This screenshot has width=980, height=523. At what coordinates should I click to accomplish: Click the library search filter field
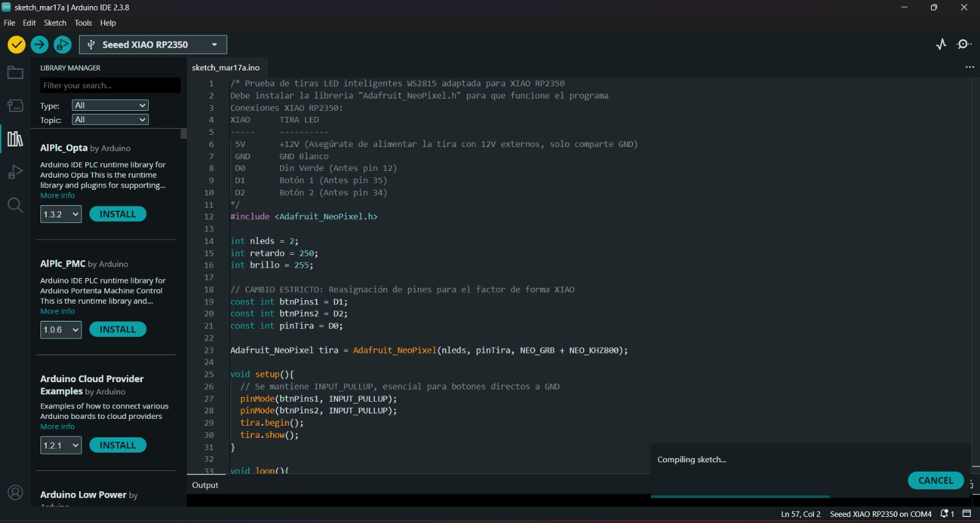[x=110, y=86]
